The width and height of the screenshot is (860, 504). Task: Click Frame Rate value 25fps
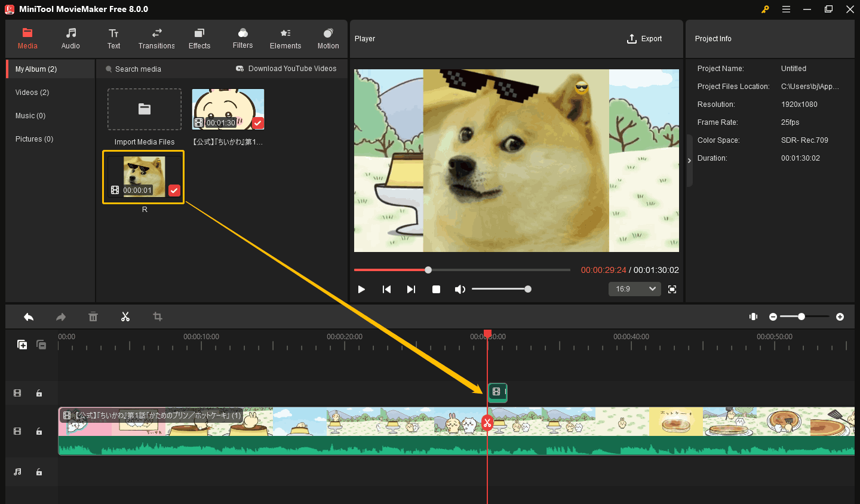[790, 122]
